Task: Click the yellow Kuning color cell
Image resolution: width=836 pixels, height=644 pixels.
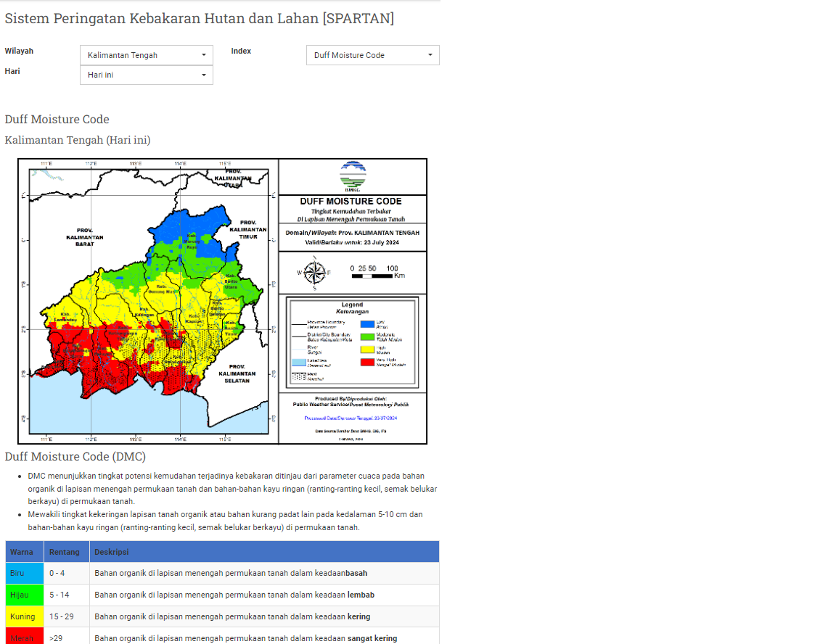Action: (25, 617)
